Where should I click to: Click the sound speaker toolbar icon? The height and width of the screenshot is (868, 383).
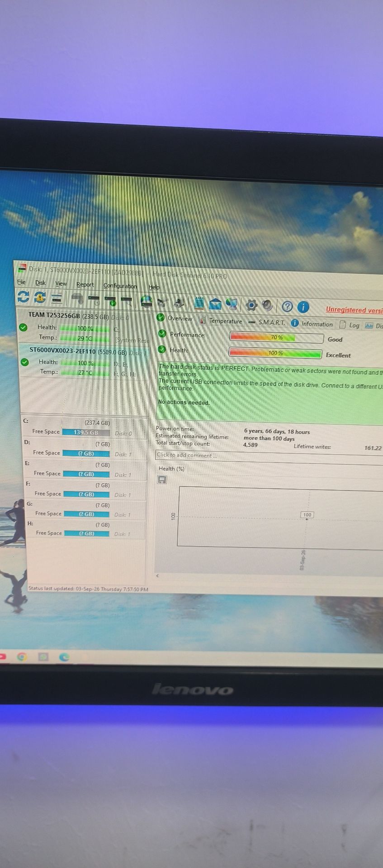click(268, 306)
